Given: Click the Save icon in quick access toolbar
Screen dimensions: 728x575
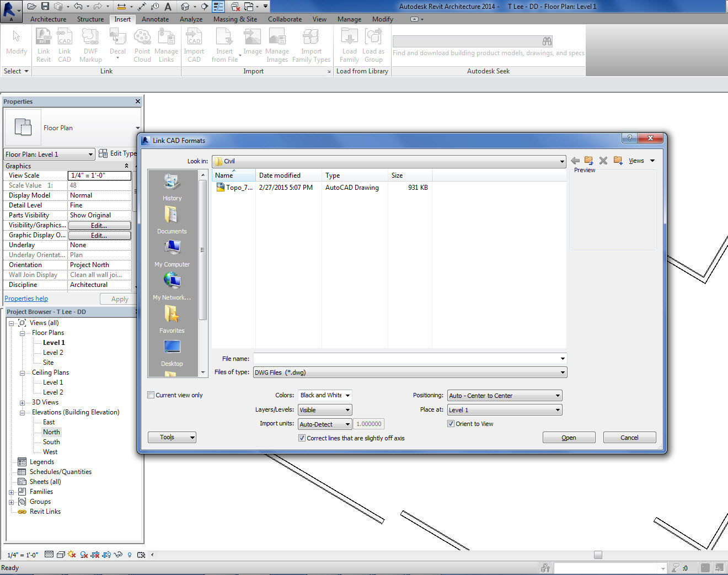Looking at the screenshot, I should click(45, 7).
